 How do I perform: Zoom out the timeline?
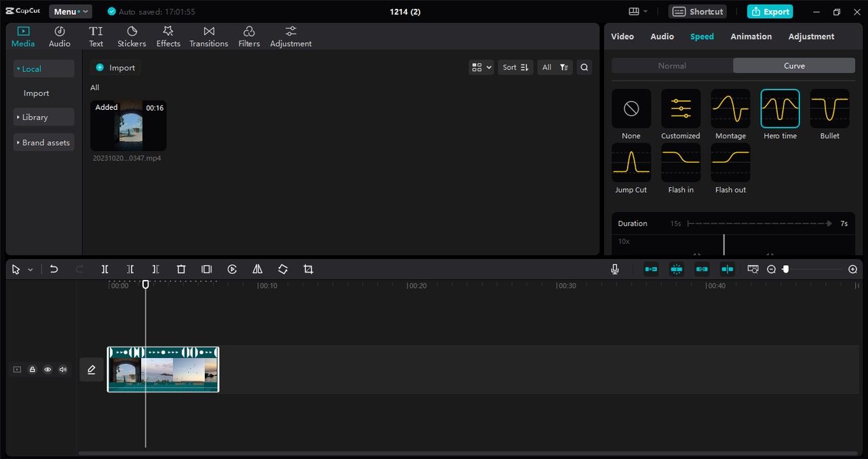(x=771, y=269)
